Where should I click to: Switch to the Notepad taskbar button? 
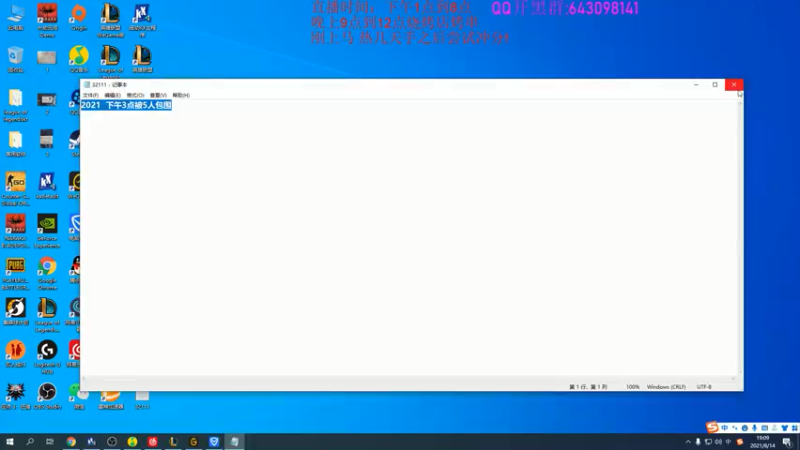(234, 441)
